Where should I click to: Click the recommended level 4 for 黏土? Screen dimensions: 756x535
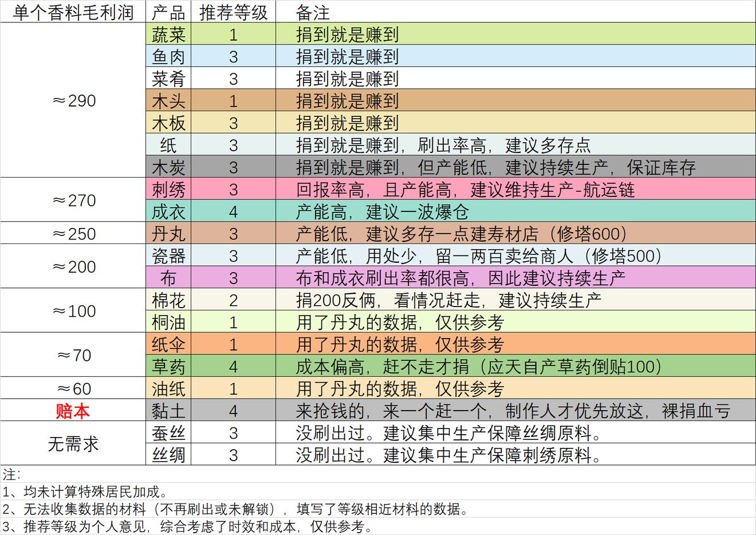[234, 411]
